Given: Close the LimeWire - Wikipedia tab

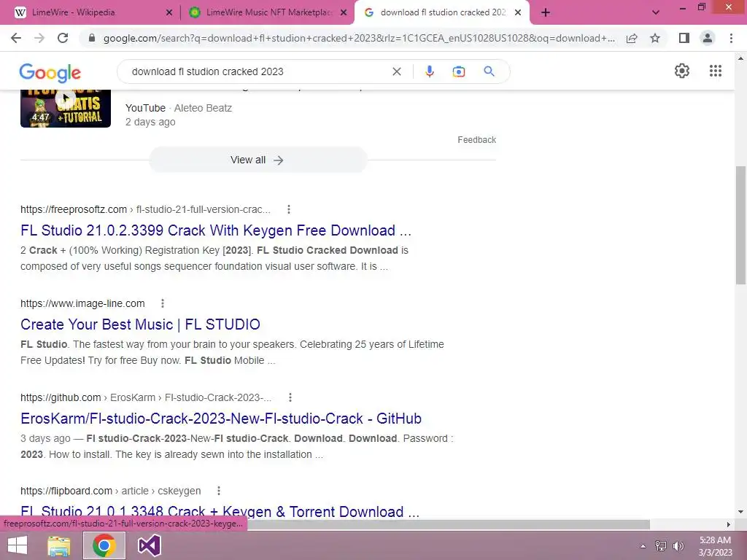Looking at the screenshot, I should pos(169,13).
